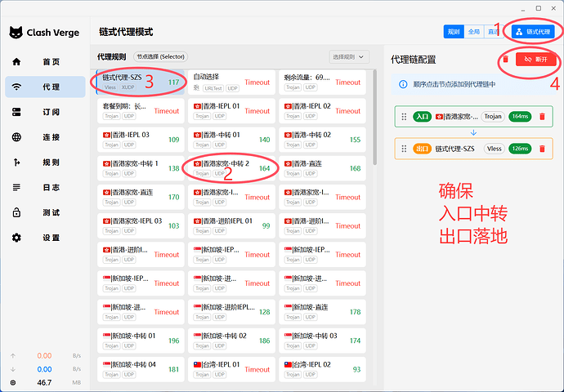
Task: Select 香港-中转 01 node
Action: coord(231,140)
